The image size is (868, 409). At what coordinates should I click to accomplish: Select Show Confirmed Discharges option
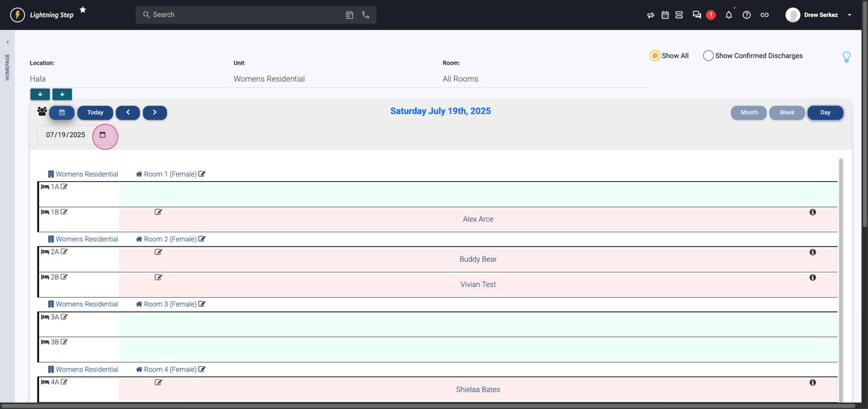pos(708,56)
